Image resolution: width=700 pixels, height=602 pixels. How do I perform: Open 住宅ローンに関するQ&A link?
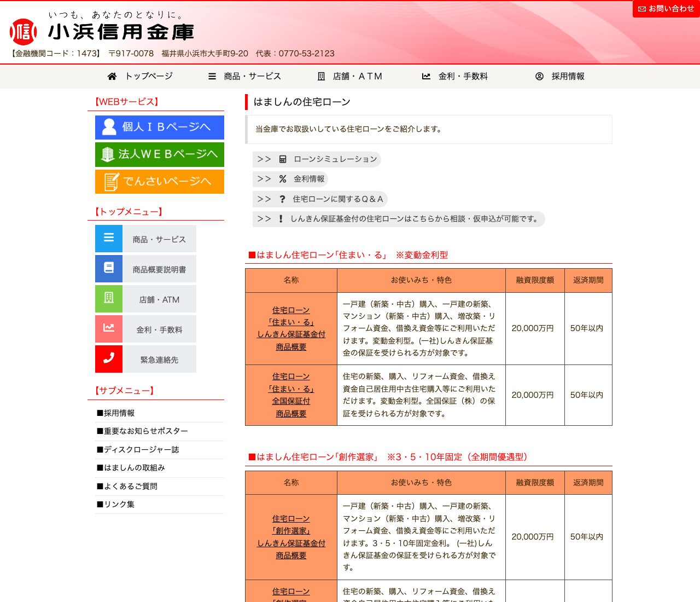click(320, 199)
